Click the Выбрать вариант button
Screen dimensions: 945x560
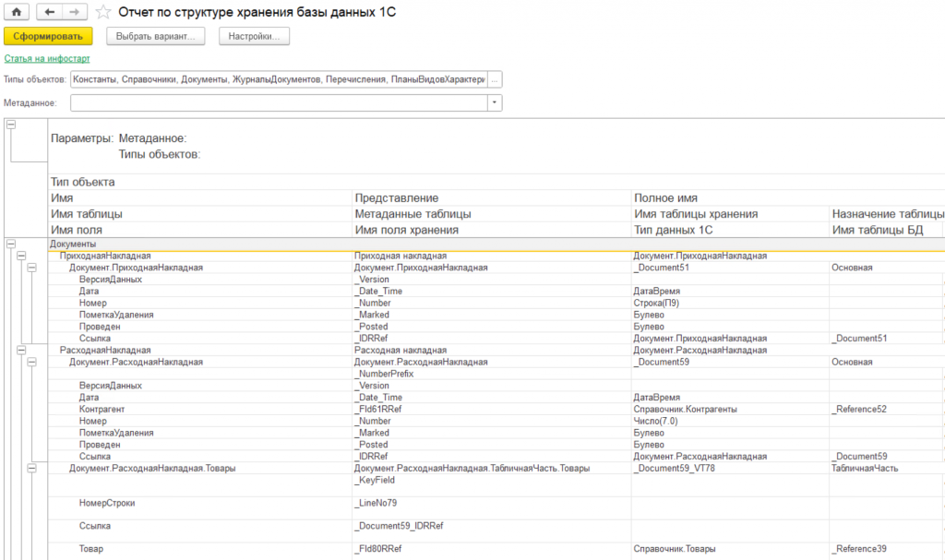coord(155,36)
